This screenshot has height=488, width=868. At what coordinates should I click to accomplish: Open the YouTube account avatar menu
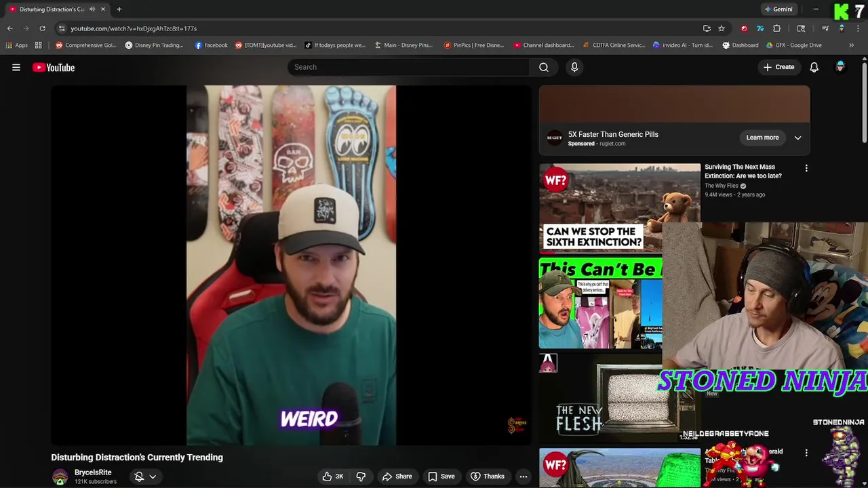[x=840, y=67]
